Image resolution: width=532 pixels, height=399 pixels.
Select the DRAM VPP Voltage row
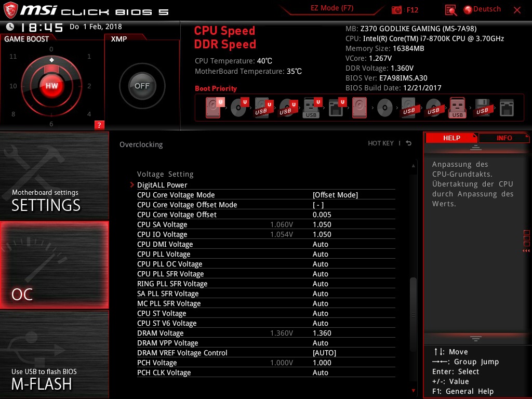[266, 343]
